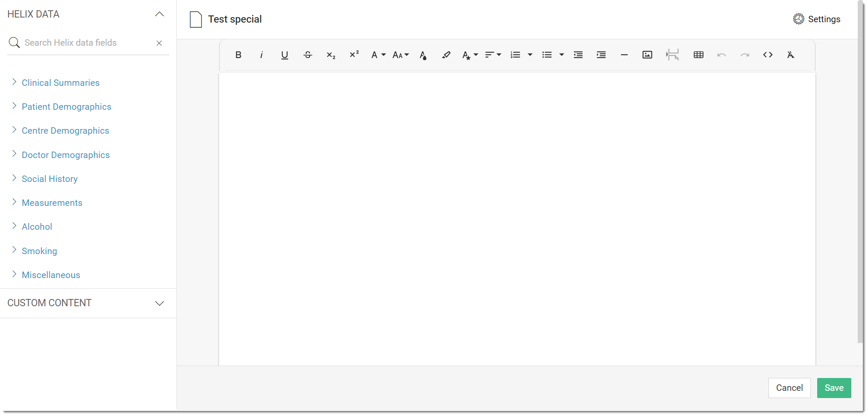Expand Doctor Demographics category
This screenshot has height=416, width=868.
pyautogui.click(x=66, y=155)
